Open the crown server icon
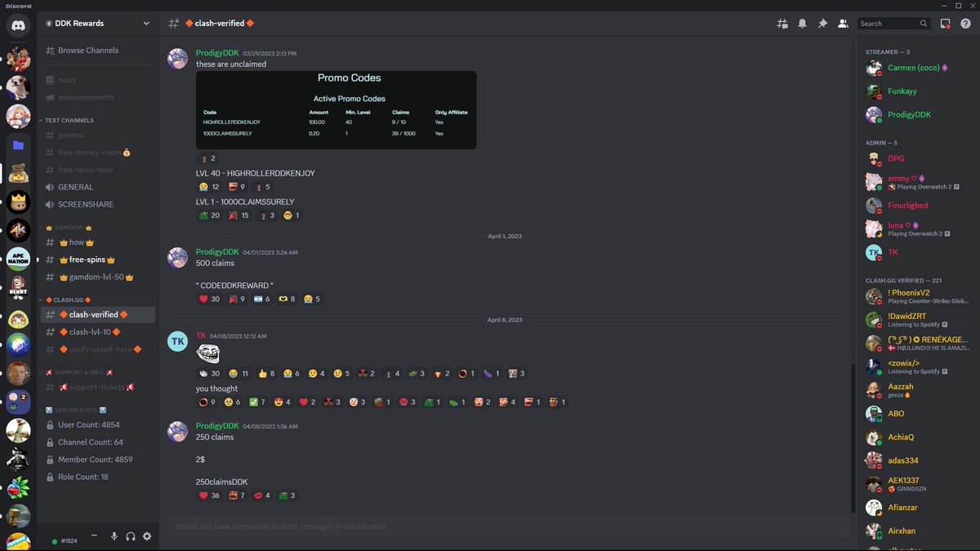The image size is (980, 551). pyautogui.click(x=18, y=201)
